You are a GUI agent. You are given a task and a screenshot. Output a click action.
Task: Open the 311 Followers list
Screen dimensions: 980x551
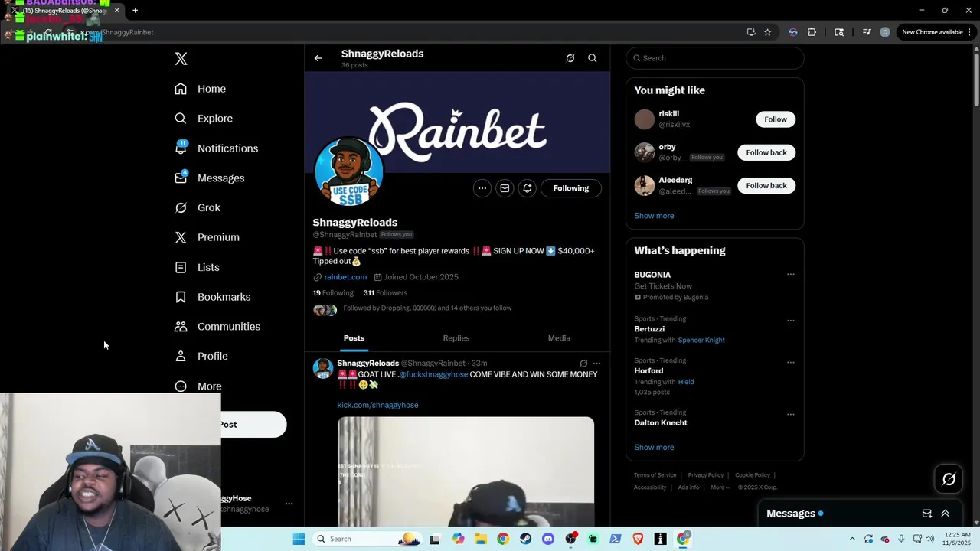[385, 293]
